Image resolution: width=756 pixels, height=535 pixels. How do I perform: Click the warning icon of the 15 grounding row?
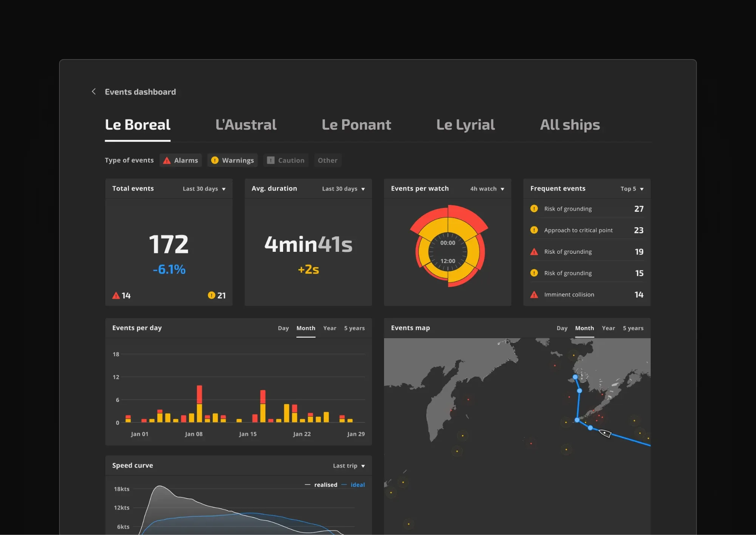click(x=534, y=273)
